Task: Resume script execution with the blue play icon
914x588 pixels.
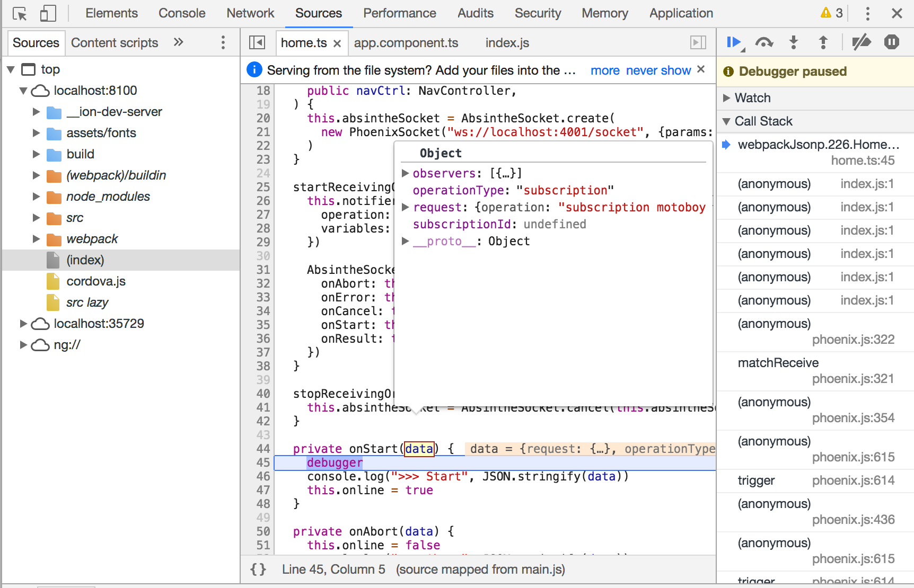Action: pyautogui.click(x=734, y=42)
